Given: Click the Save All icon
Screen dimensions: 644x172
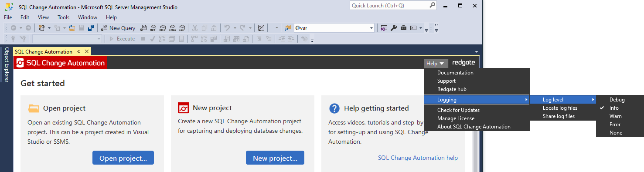Looking at the screenshot, I should tap(91, 28).
